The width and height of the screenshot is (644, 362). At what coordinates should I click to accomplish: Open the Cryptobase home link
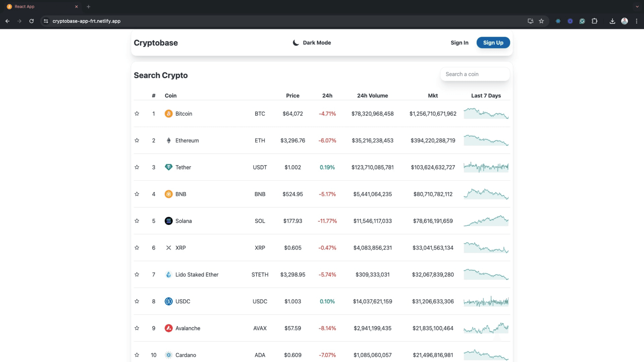coord(156,43)
